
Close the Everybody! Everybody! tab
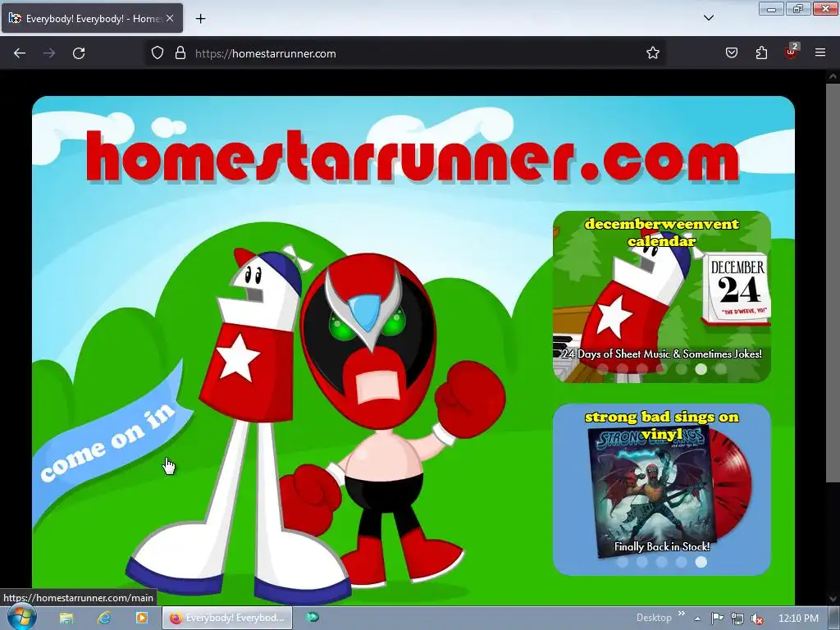point(170,18)
